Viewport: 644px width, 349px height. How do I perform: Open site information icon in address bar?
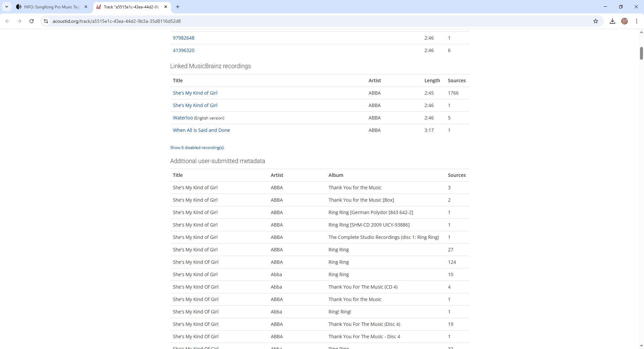(x=46, y=21)
